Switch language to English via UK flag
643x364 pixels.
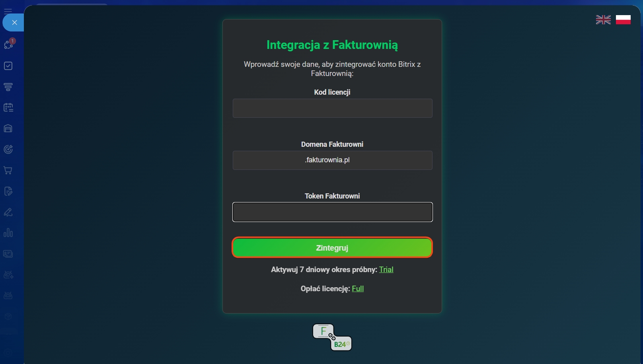(x=603, y=19)
